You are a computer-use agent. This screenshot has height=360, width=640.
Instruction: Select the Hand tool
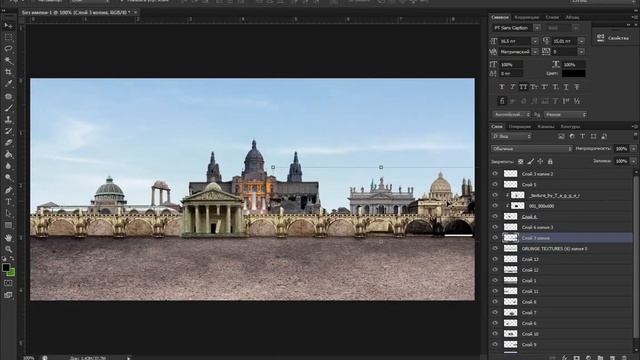(x=8, y=238)
